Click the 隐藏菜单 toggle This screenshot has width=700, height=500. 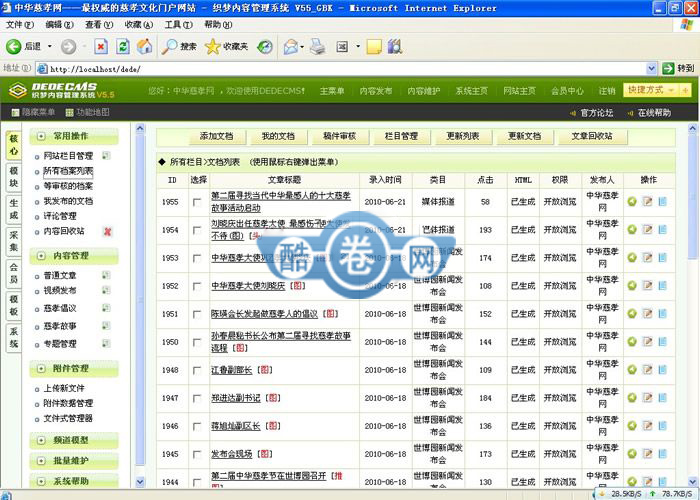pos(33,112)
